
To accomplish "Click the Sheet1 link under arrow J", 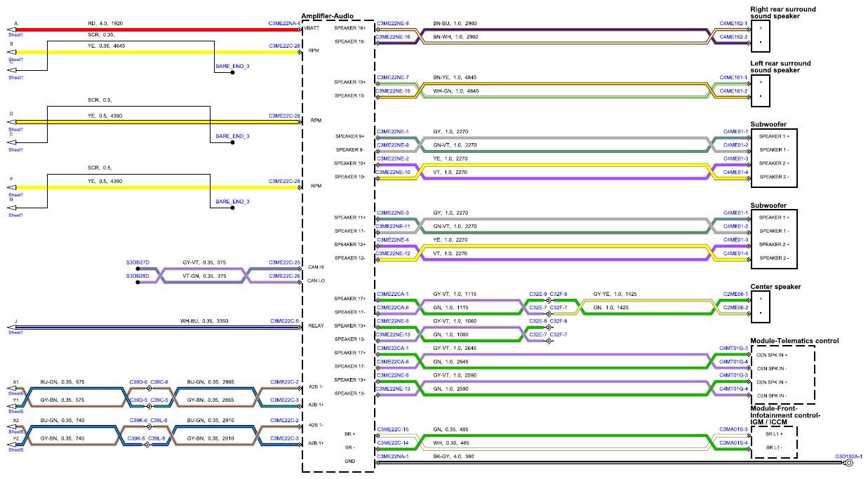I will click(15, 333).
